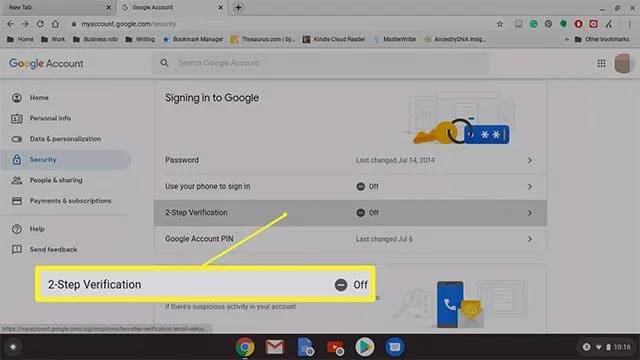640x360 pixels.
Task: Click the Signing in to Google heading
Action: click(x=212, y=98)
